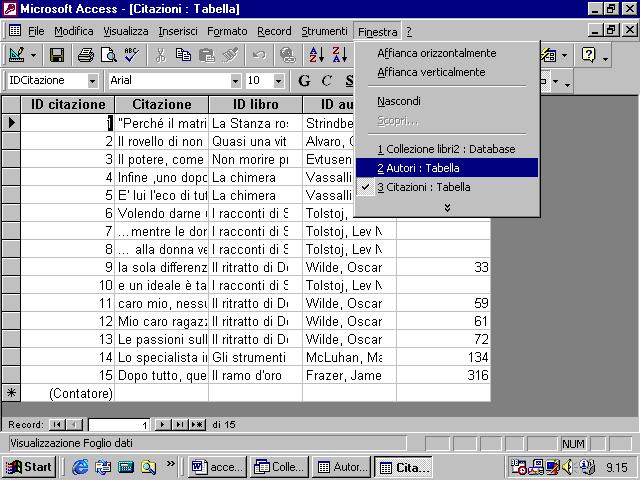
Task: Click the Paste clipboard icon
Action: tap(207, 55)
